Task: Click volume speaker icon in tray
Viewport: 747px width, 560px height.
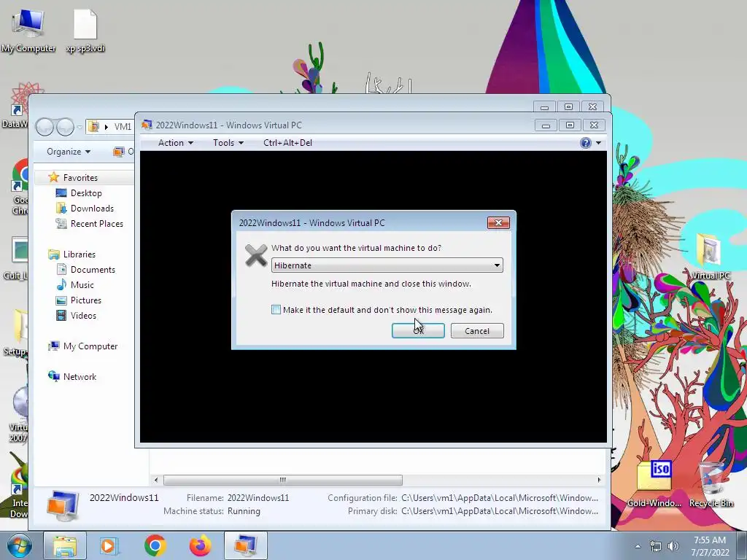Action: click(673, 546)
